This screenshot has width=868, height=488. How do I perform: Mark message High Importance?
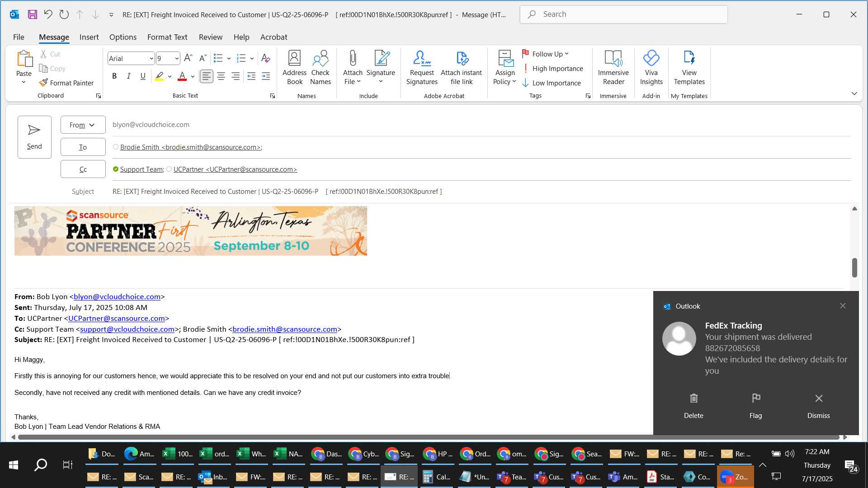tap(552, 68)
